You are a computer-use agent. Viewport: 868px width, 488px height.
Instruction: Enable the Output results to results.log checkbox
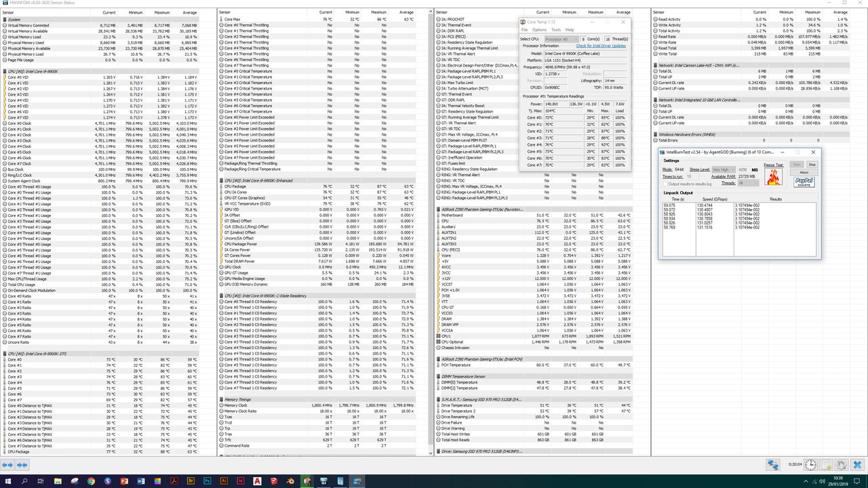(x=666, y=184)
